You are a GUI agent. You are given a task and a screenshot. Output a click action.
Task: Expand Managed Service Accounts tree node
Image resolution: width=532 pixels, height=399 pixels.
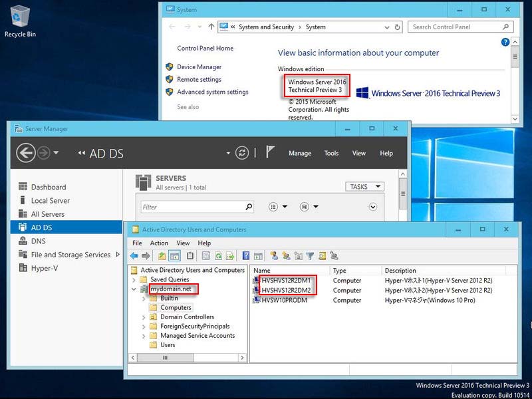(144, 336)
